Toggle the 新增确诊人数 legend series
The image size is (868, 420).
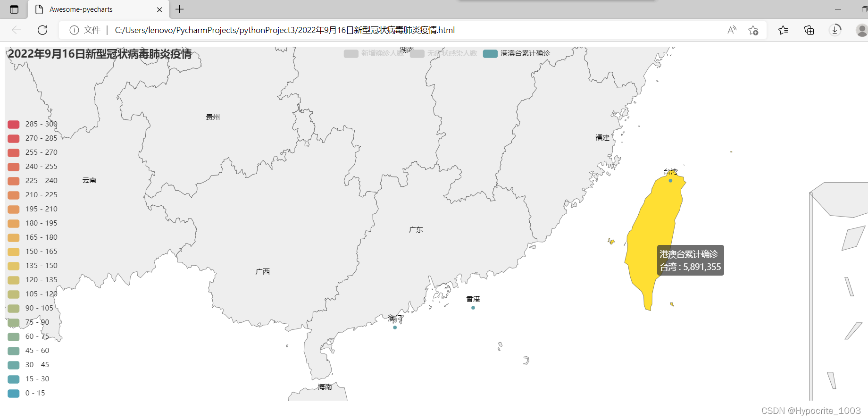[x=374, y=53]
